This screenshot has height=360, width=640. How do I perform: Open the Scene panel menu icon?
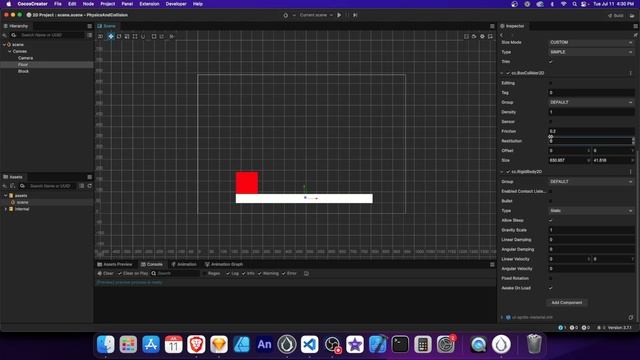tap(492, 26)
